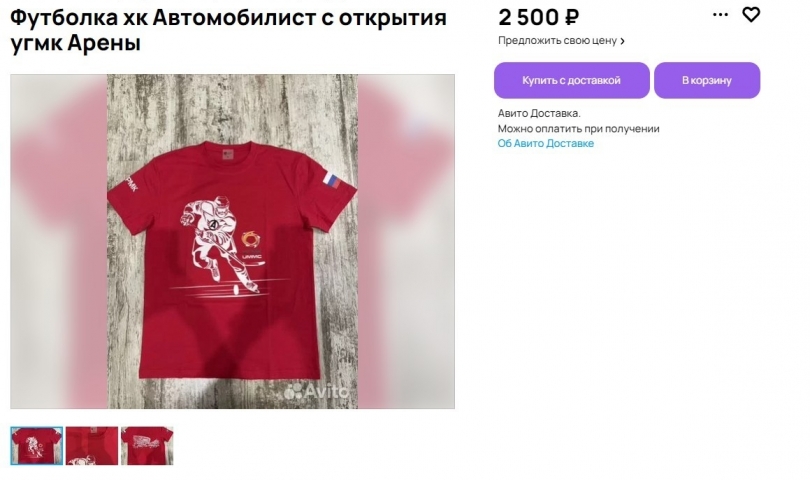Open 'Предложить свою цену' offer link
The width and height of the screenshot is (810, 480).
click(x=557, y=40)
